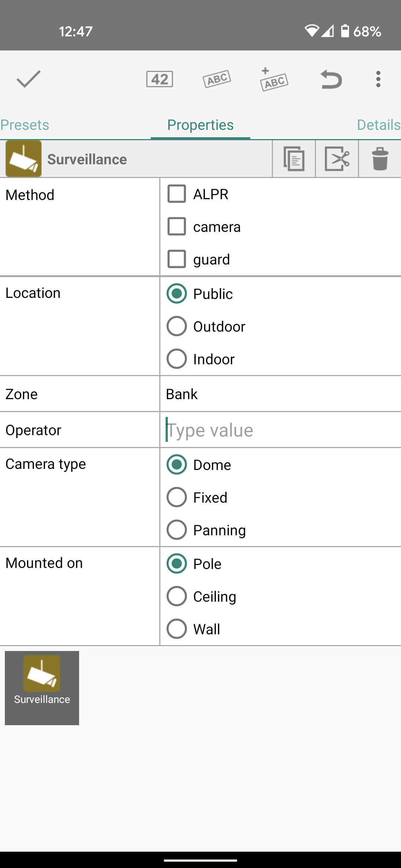Cut the Surveillance preset tags
The image size is (401, 868).
click(337, 159)
